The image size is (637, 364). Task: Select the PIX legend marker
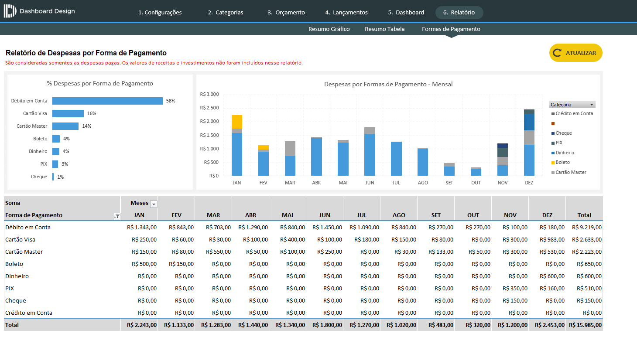553,143
